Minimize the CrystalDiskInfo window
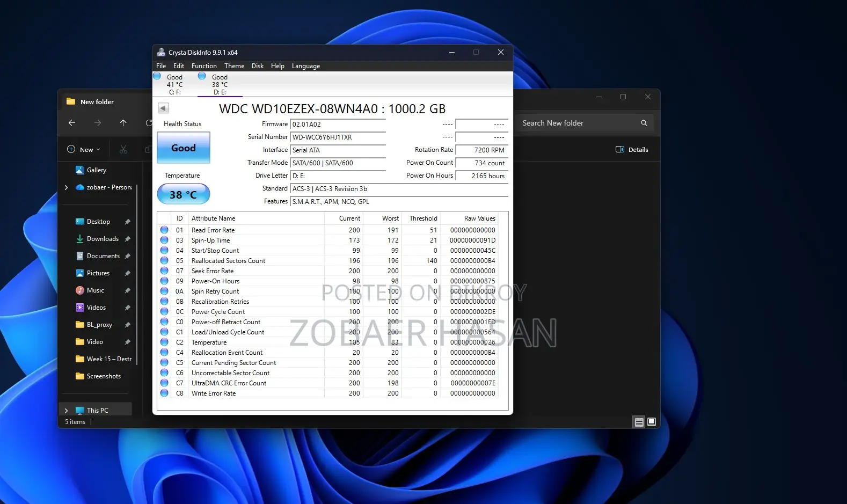Screen dimensions: 847x504 tap(452, 52)
